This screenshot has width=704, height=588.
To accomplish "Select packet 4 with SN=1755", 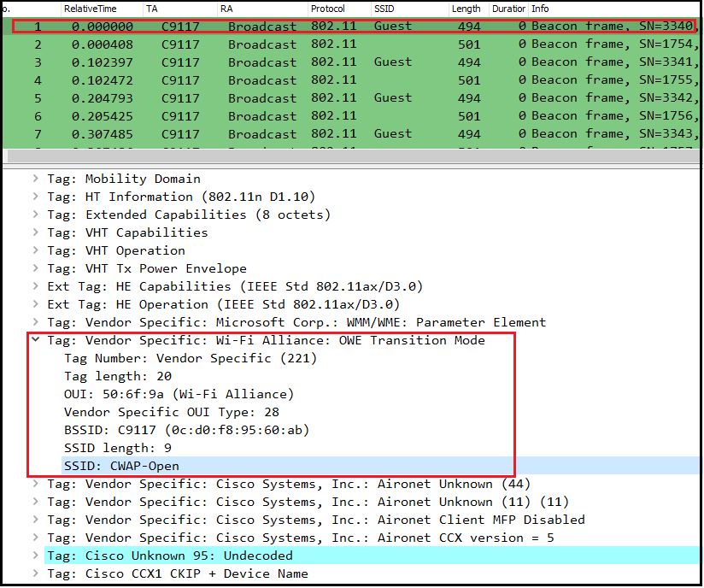I will (256, 79).
